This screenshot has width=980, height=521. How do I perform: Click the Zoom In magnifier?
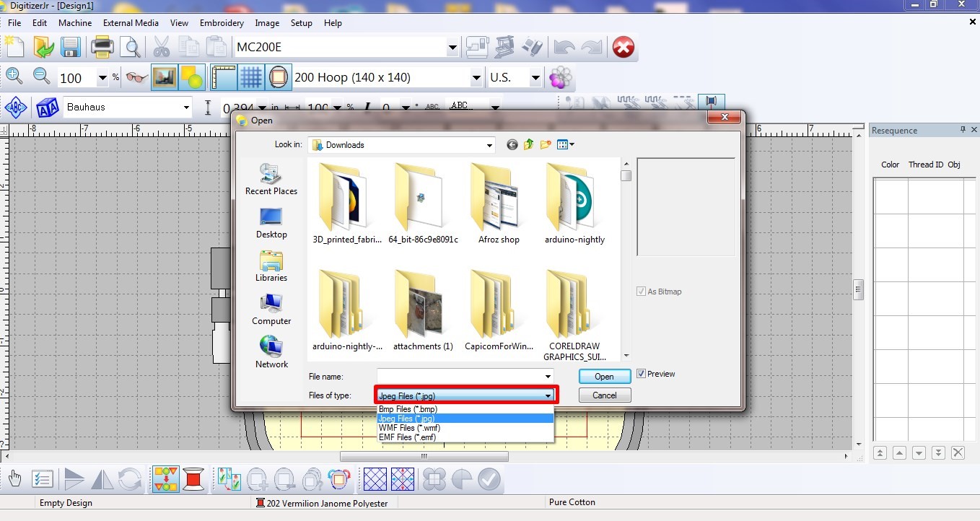[x=14, y=76]
